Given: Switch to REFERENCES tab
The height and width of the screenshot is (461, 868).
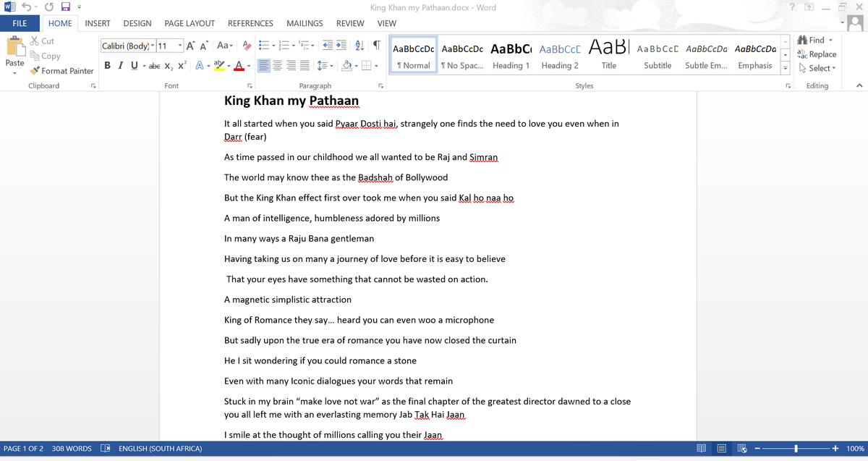Looking at the screenshot, I should (250, 23).
